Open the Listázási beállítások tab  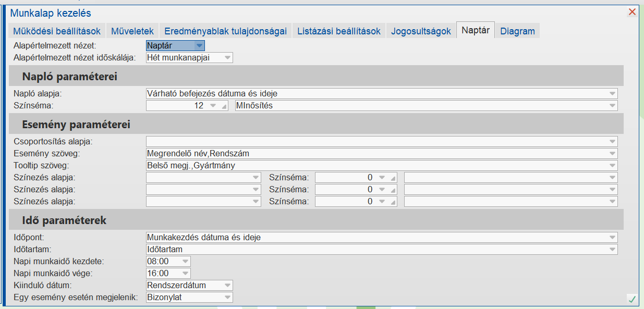pos(339,31)
